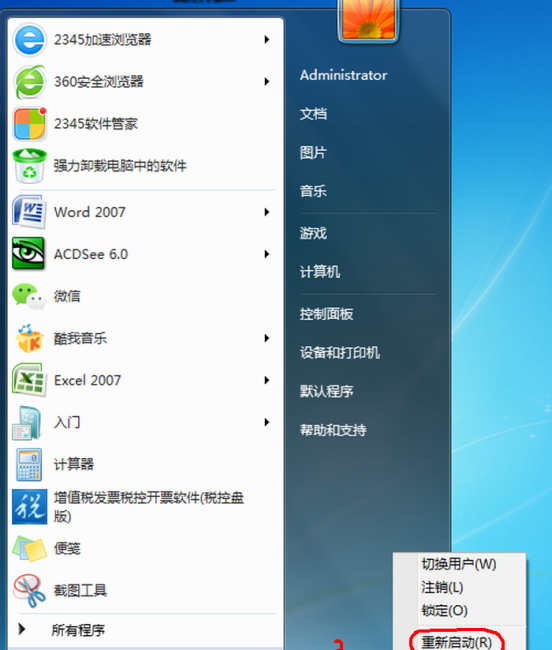Launch the 增值税发票税控开票软件 icon
552x650 pixels.
coord(29,507)
